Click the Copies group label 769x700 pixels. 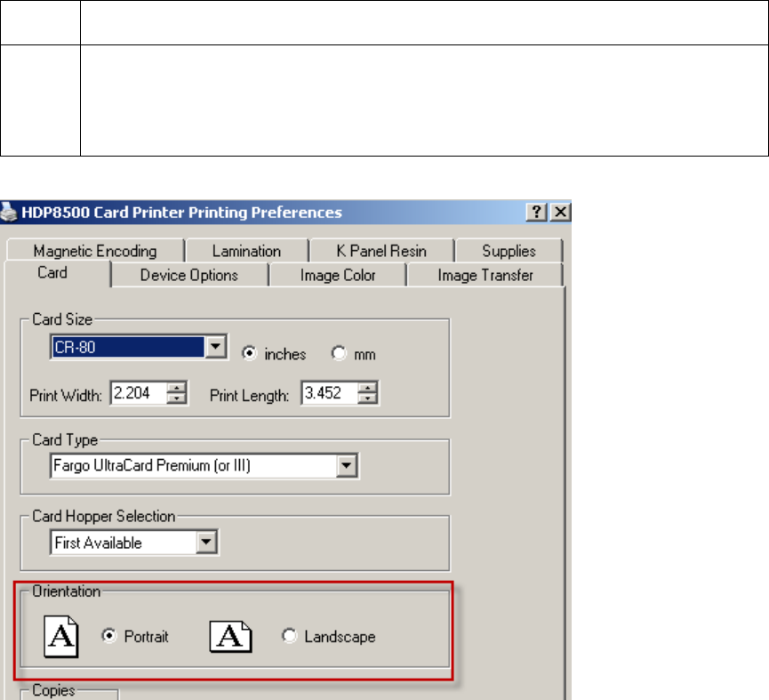pyautogui.click(x=53, y=690)
